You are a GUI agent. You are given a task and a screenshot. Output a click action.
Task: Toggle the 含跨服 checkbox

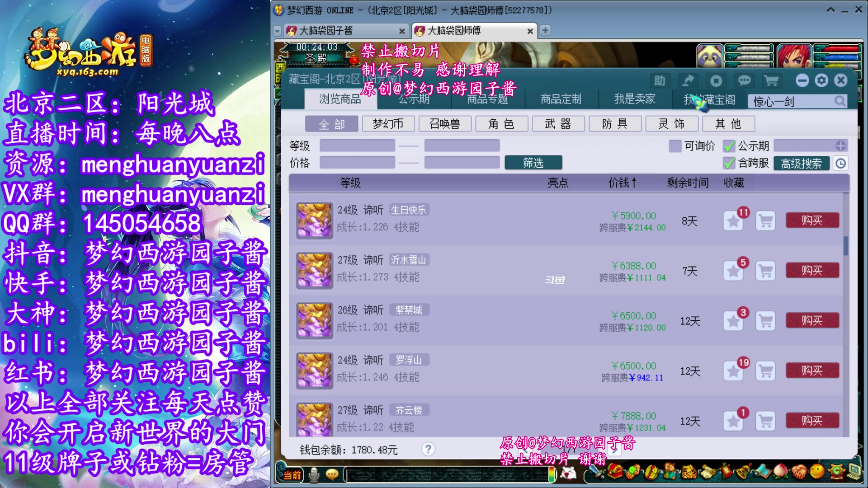click(729, 163)
